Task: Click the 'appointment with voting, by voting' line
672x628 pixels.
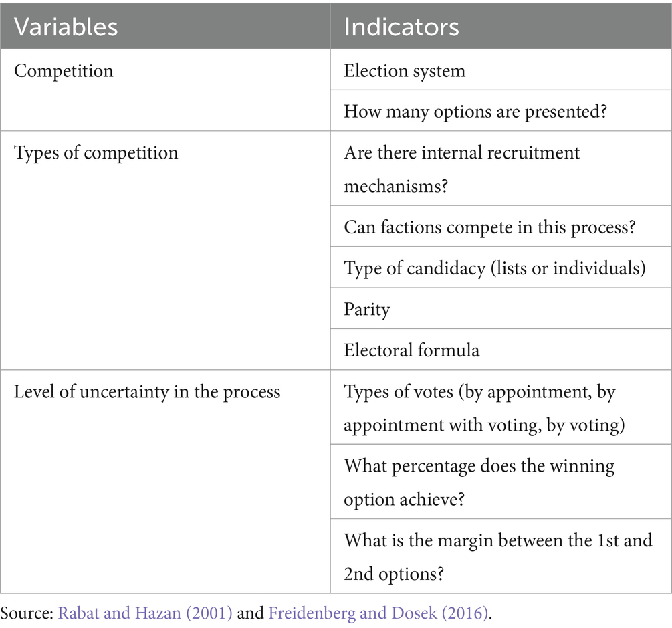Action: tap(484, 425)
